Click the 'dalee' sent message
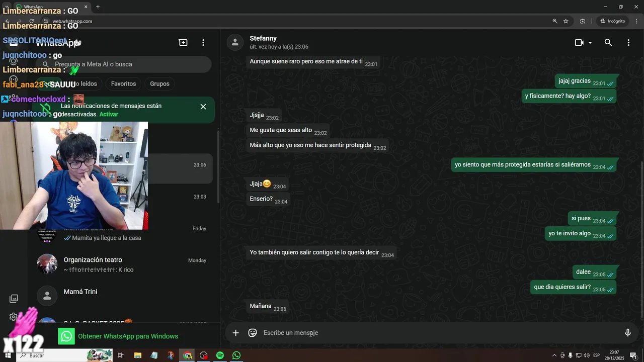 [594, 272]
